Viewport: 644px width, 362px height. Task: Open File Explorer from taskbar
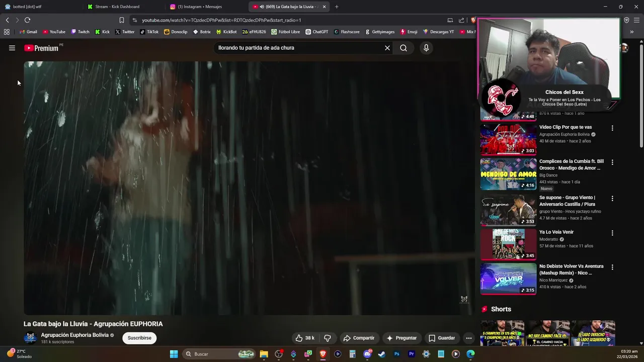click(x=264, y=354)
